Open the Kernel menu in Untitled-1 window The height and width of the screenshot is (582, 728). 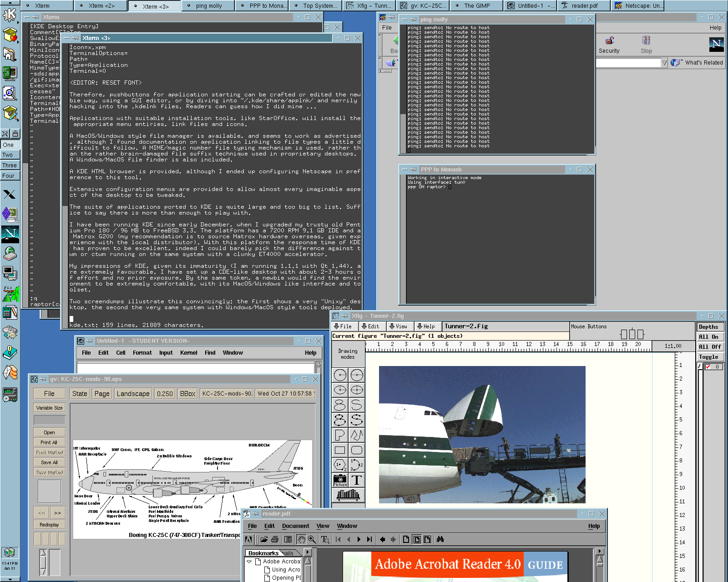point(188,353)
